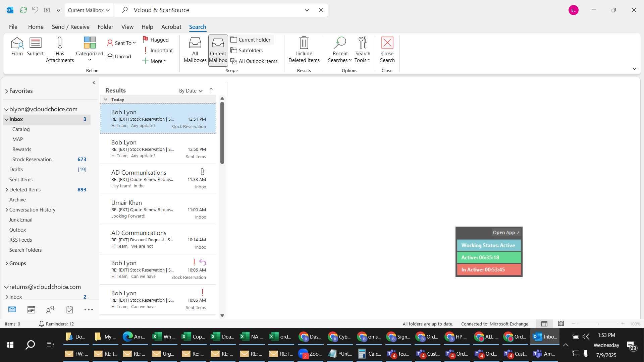Collapse the Today results group
Image resolution: width=644 pixels, height=362 pixels.
[105, 99]
